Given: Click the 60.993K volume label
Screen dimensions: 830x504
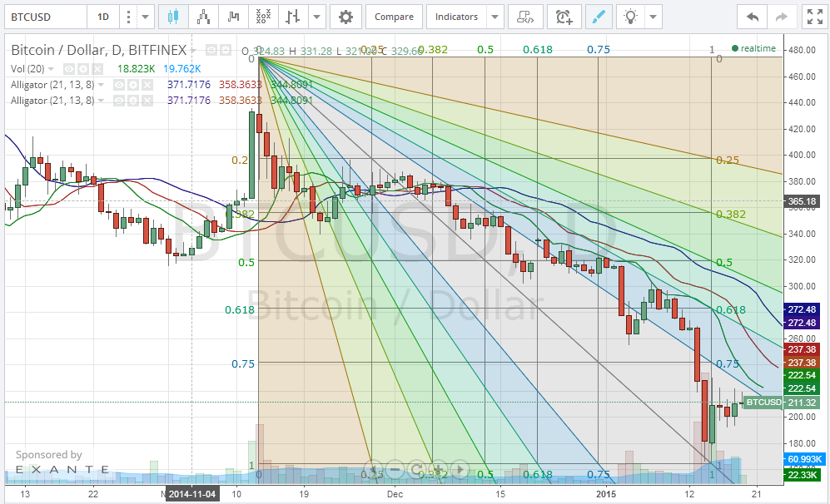Looking at the screenshot, I should coord(804,459).
